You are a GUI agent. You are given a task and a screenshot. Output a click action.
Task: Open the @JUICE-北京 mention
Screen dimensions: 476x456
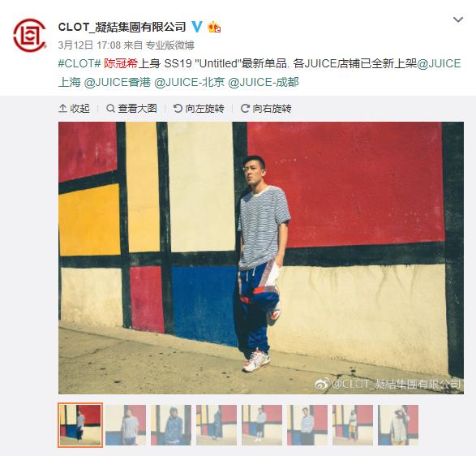pyautogui.click(x=190, y=82)
